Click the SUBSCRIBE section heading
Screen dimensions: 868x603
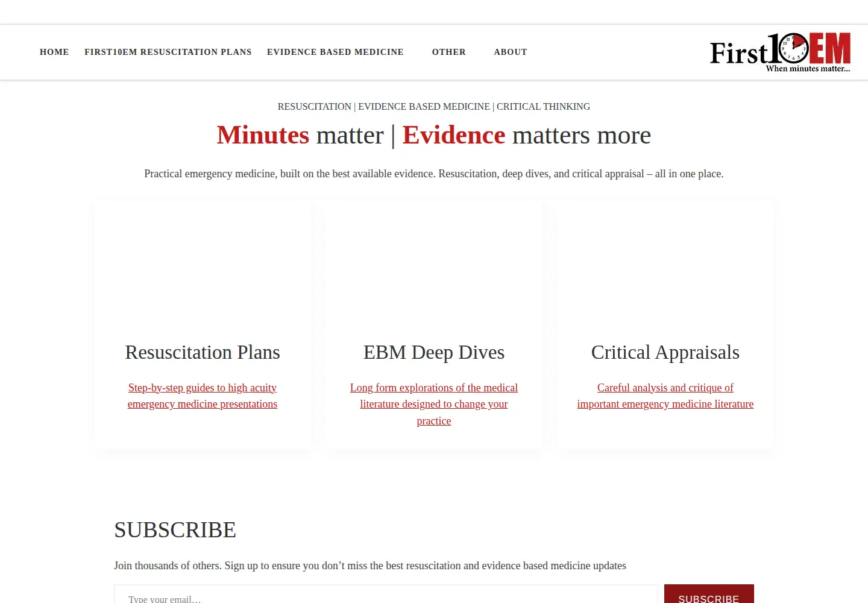point(175,530)
